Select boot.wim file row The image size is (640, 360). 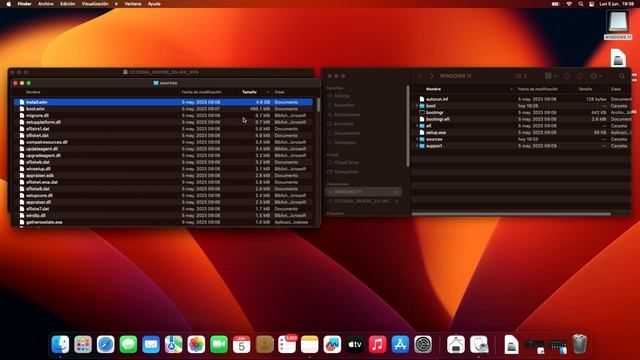pos(163,109)
